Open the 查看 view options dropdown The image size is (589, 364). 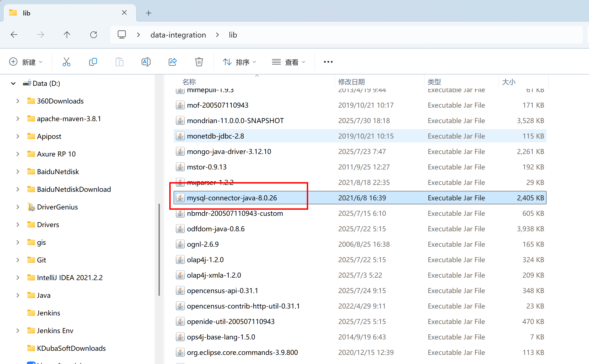coord(289,62)
